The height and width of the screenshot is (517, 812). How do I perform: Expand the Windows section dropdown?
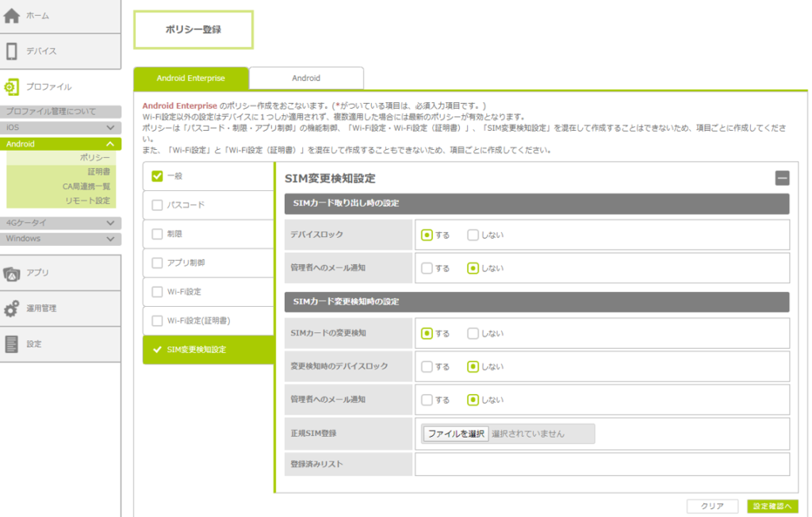coord(110,239)
